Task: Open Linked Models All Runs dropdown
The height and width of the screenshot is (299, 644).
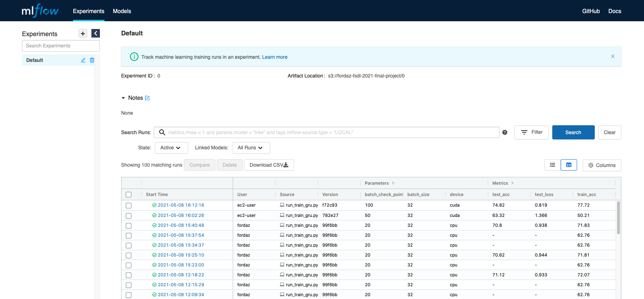Action: tap(251, 148)
